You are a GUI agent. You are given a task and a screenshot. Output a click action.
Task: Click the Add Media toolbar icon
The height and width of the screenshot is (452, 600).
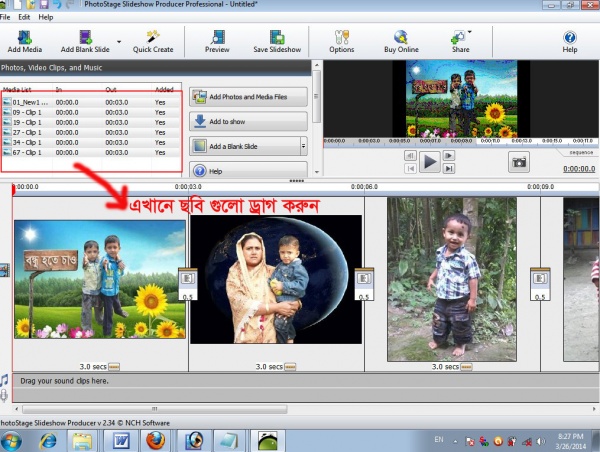click(25, 39)
